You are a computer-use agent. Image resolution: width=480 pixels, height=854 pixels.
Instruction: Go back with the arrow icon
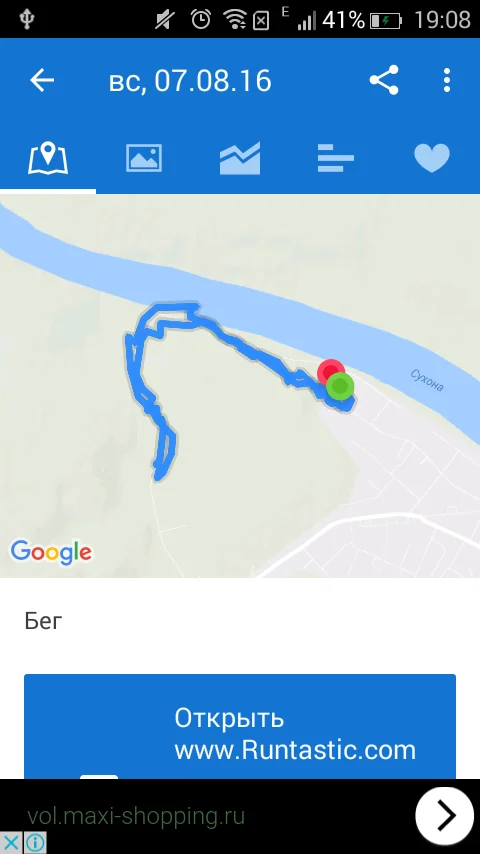[x=42, y=81]
